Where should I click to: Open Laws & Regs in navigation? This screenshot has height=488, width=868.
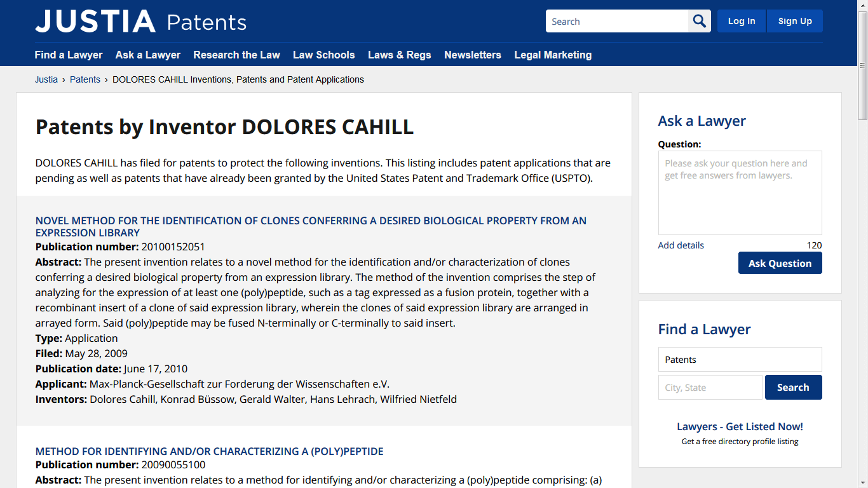coord(399,55)
